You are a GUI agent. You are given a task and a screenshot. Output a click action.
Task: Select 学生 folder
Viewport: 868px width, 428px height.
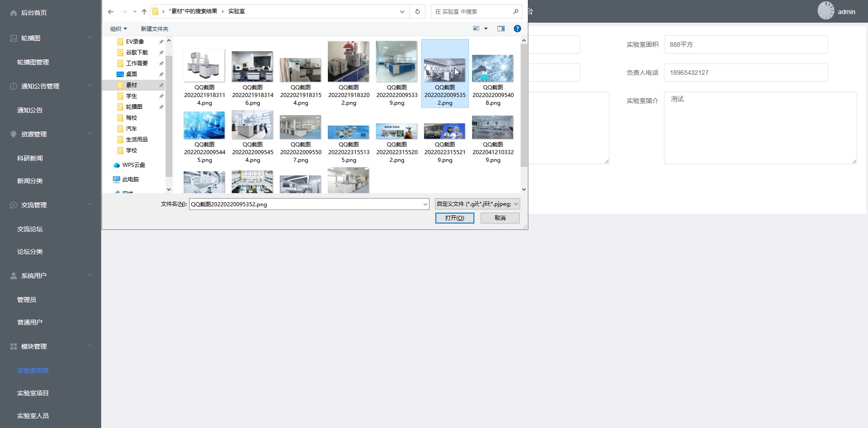click(x=131, y=96)
